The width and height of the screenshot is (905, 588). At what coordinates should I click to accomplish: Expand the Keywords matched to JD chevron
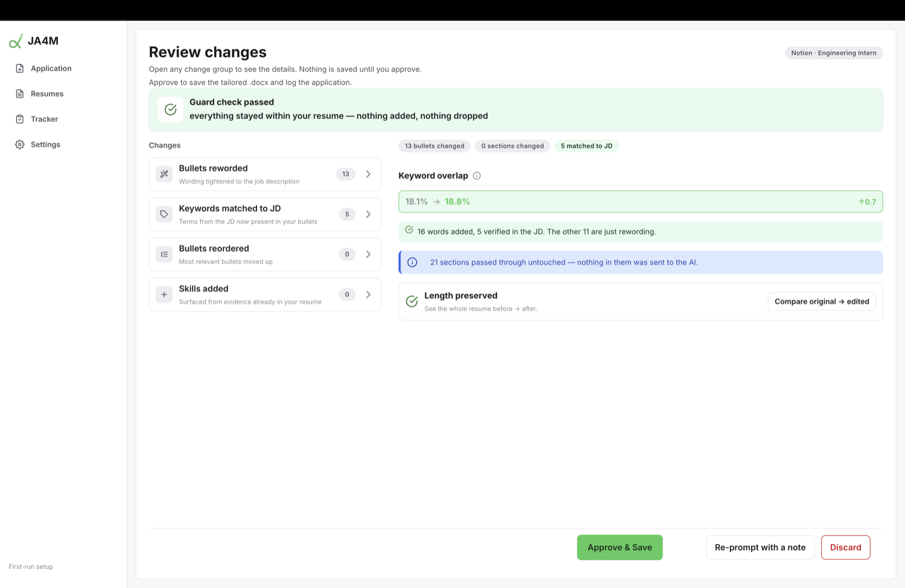(x=368, y=214)
